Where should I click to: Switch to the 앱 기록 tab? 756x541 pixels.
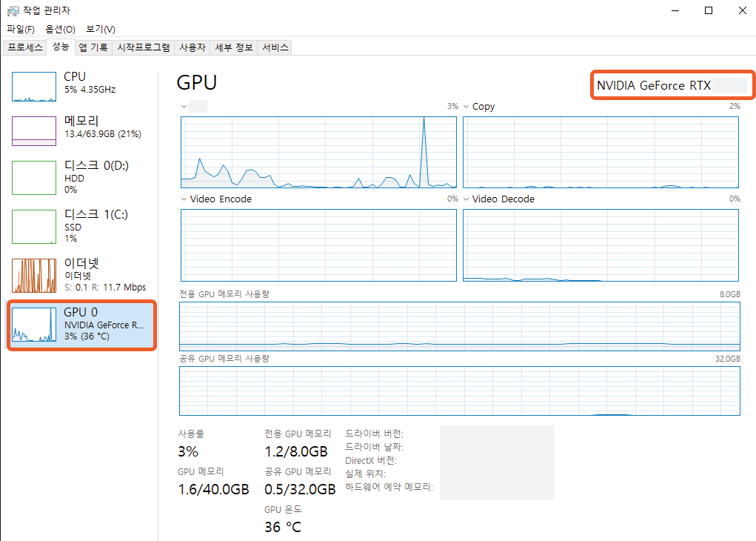(93, 47)
